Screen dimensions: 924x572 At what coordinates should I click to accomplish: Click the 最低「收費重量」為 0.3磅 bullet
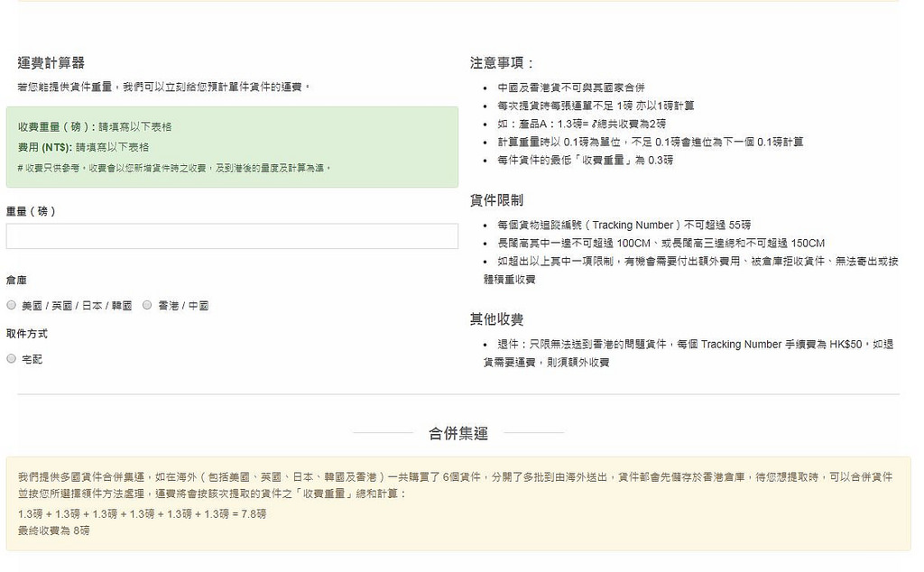[585, 160]
